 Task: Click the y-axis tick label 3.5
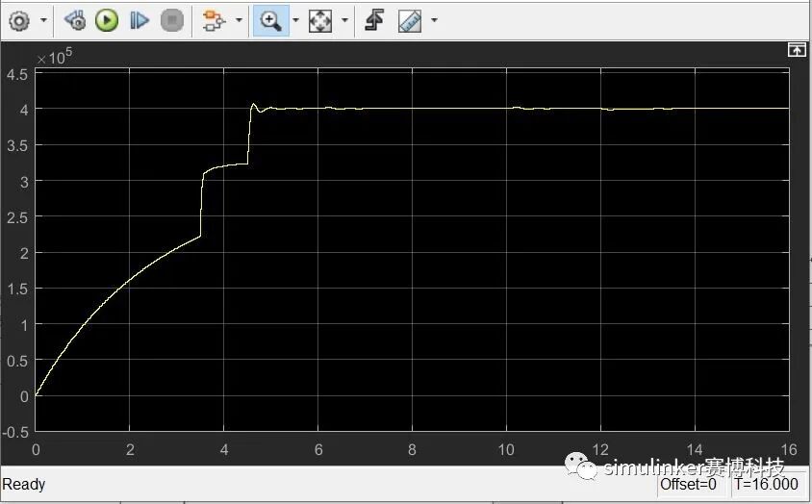(17, 145)
